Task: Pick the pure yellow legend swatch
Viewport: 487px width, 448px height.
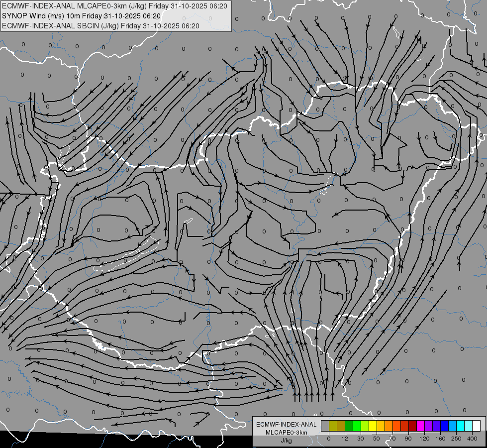Action: (x=373, y=426)
